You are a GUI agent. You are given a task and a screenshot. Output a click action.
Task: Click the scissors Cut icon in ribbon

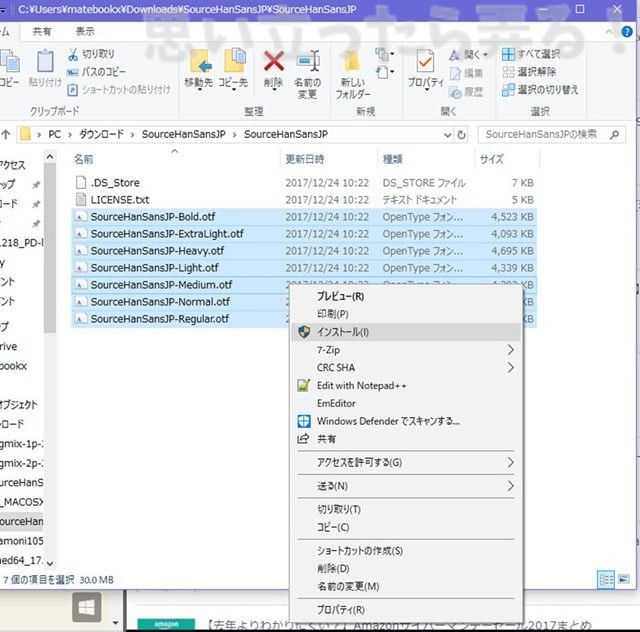(x=74, y=54)
